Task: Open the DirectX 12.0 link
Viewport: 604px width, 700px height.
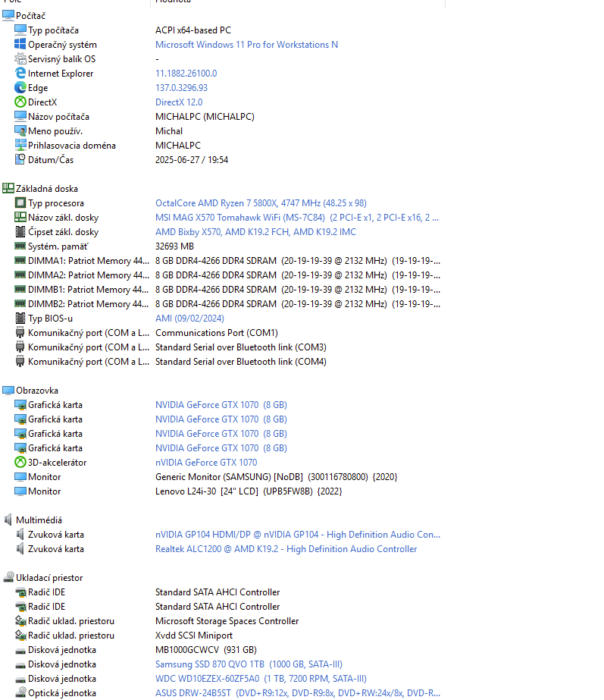Action: click(179, 102)
